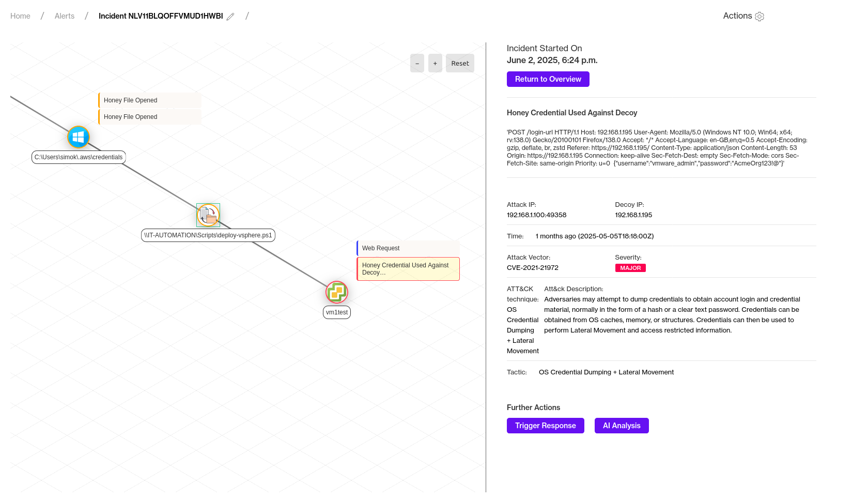The height and width of the screenshot is (498, 868).
Task: Open the Actions menu
Action: [x=737, y=16]
